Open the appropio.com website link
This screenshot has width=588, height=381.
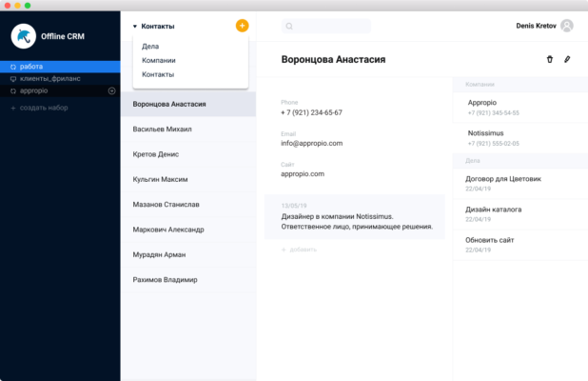(x=303, y=174)
